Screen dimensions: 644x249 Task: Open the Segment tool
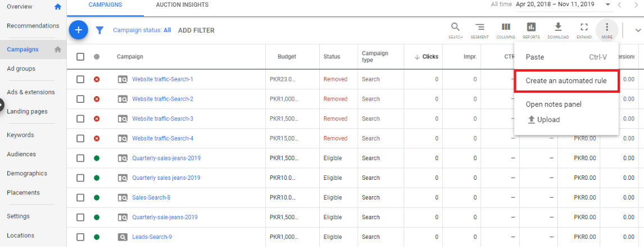480,30
